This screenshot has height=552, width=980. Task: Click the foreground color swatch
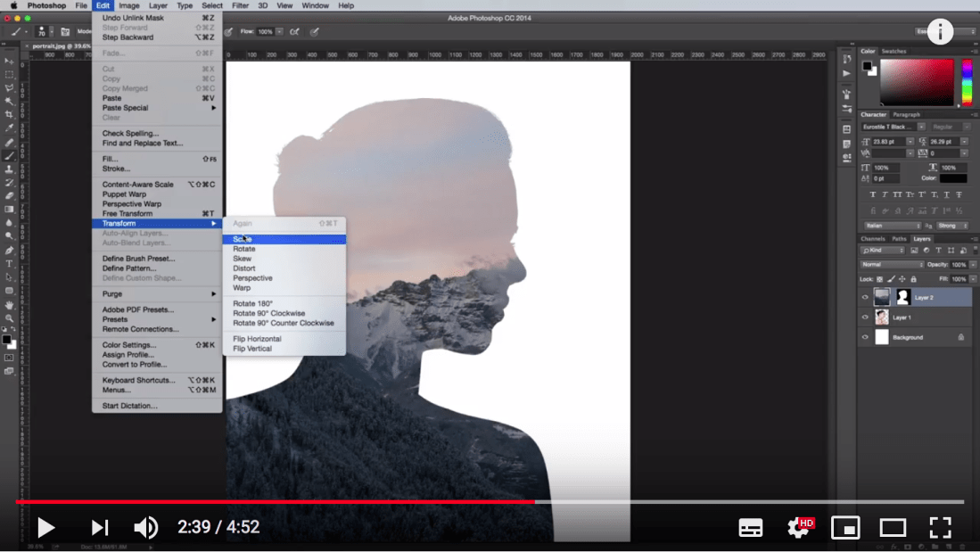[x=8, y=340]
